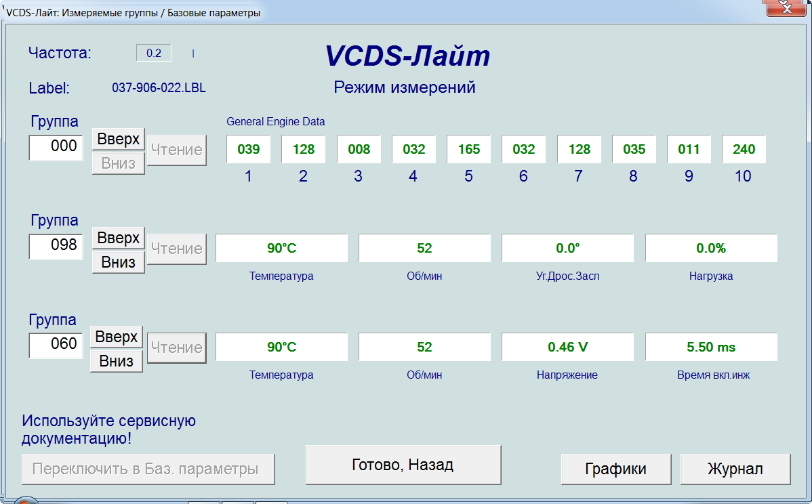Click Об/мин value 52 in group 098
Image resolution: width=812 pixels, height=504 pixels.
tap(425, 248)
